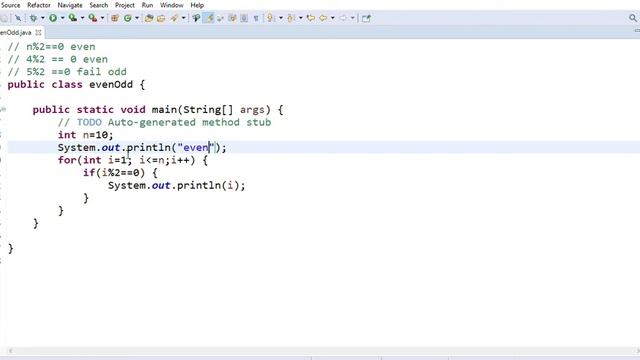Open Search dropdown arrow

click(183, 18)
